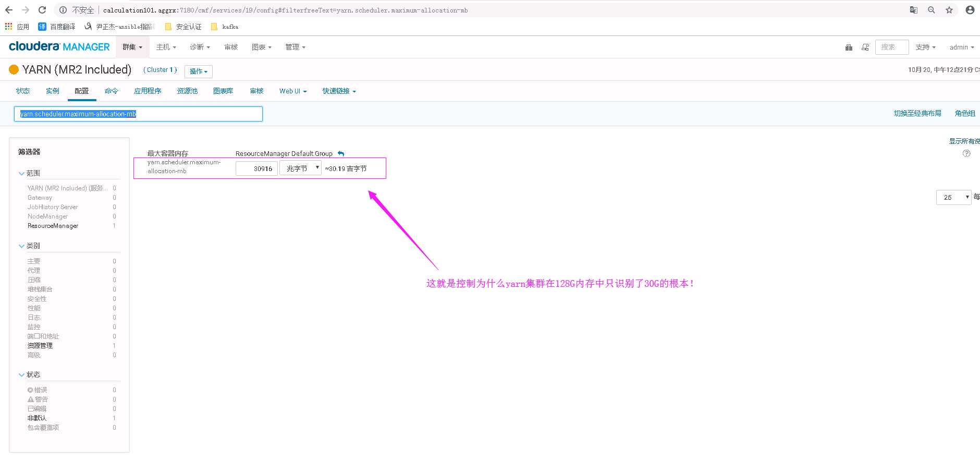
Task: Collapse the 类别 filter section
Action: (x=30, y=246)
